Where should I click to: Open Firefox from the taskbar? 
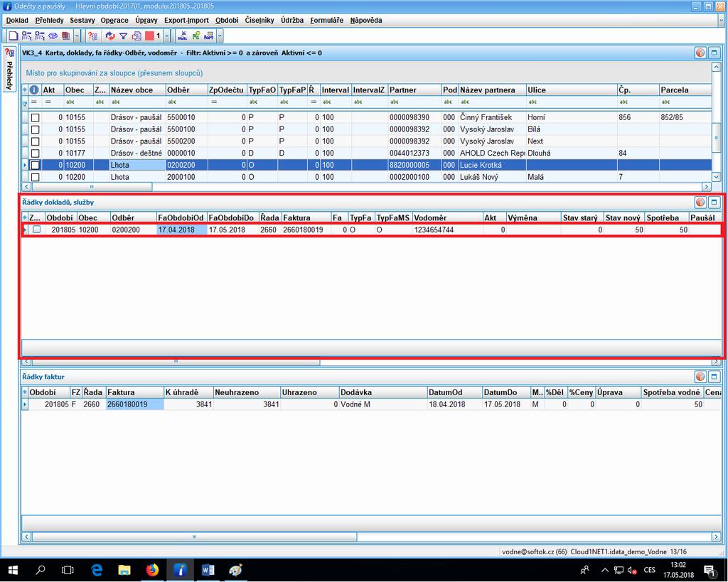click(152, 570)
